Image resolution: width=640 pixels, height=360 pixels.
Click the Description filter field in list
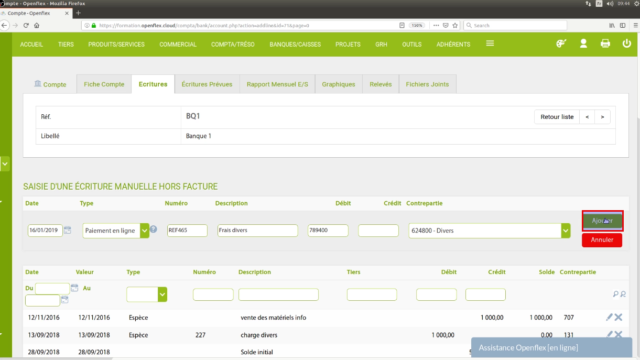(x=278, y=294)
